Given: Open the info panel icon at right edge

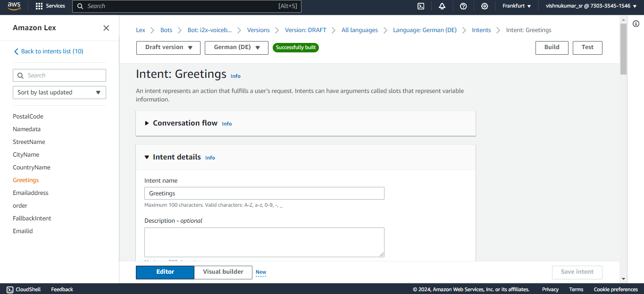Looking at the screenshot, I should click(636, 24).
